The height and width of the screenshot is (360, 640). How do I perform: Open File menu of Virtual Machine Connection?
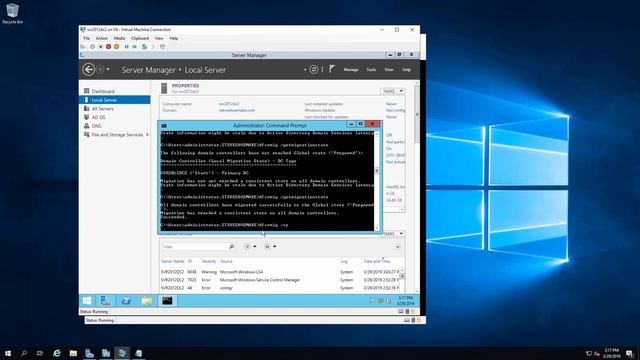(87, 38)
